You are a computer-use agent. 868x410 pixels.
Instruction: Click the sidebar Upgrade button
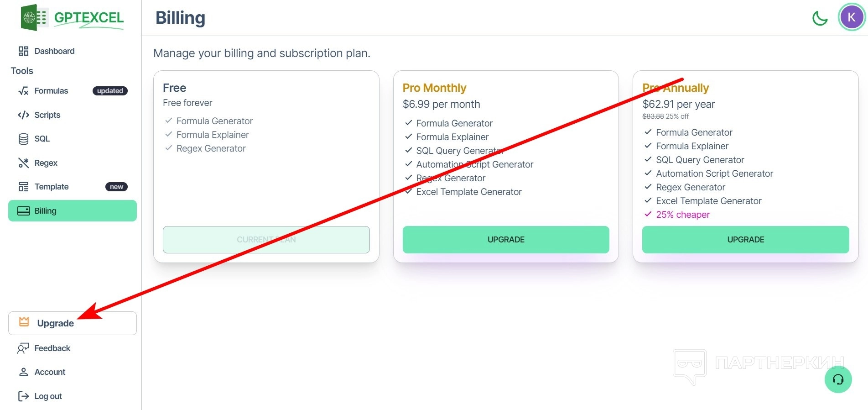coord(73,323)
